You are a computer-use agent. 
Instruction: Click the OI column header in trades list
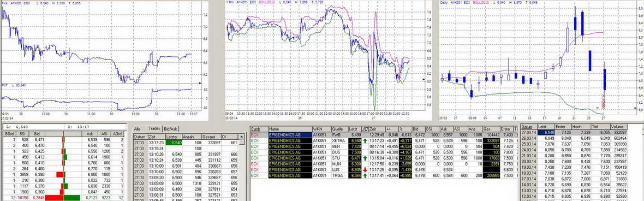click(x=229, y=137)
